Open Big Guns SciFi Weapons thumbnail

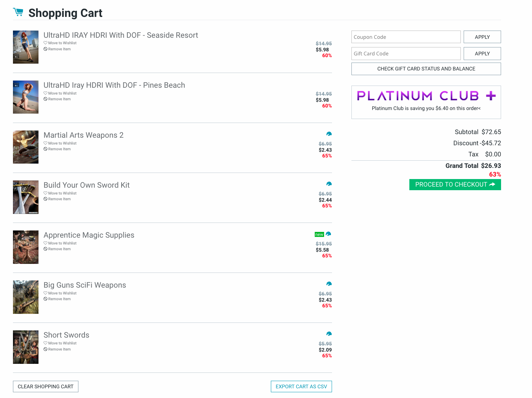coord(26,297)
